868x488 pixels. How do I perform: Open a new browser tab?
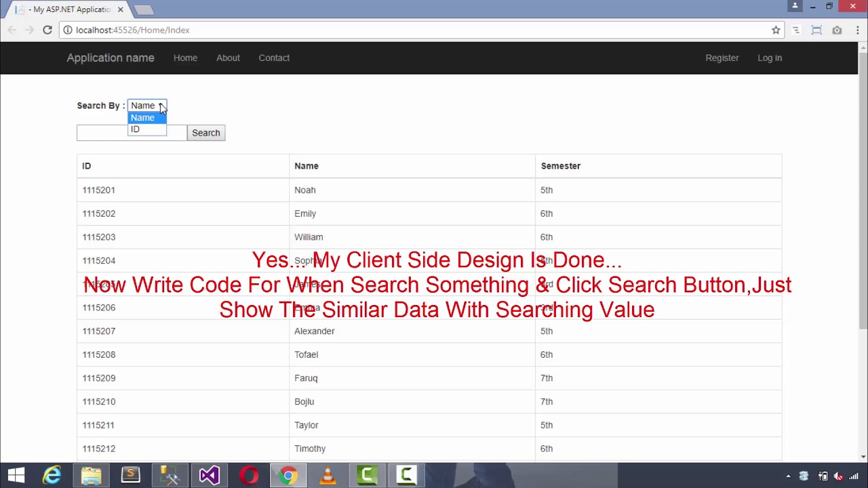[144, 9]
